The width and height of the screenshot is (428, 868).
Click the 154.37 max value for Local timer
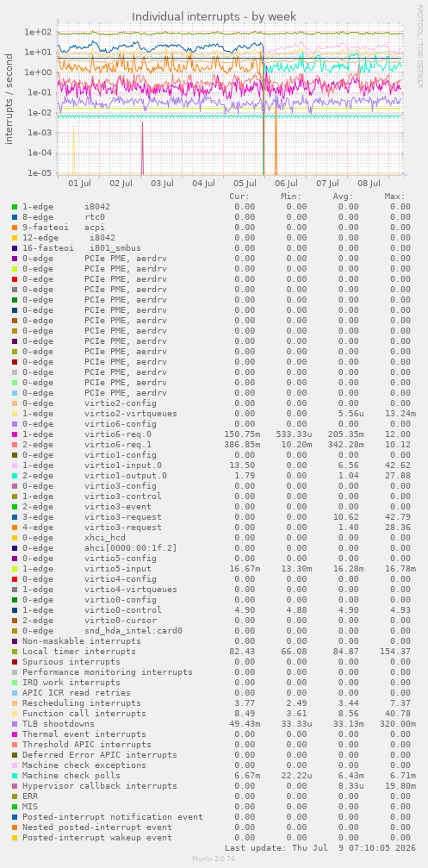coord(395,652)
